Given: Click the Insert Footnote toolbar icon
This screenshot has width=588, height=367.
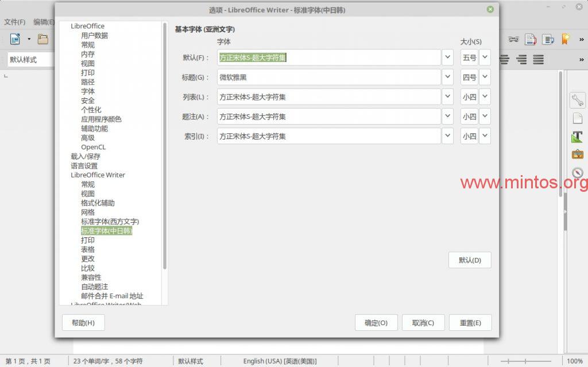Looking at the screenshot, I should click(x=531, y=39).
